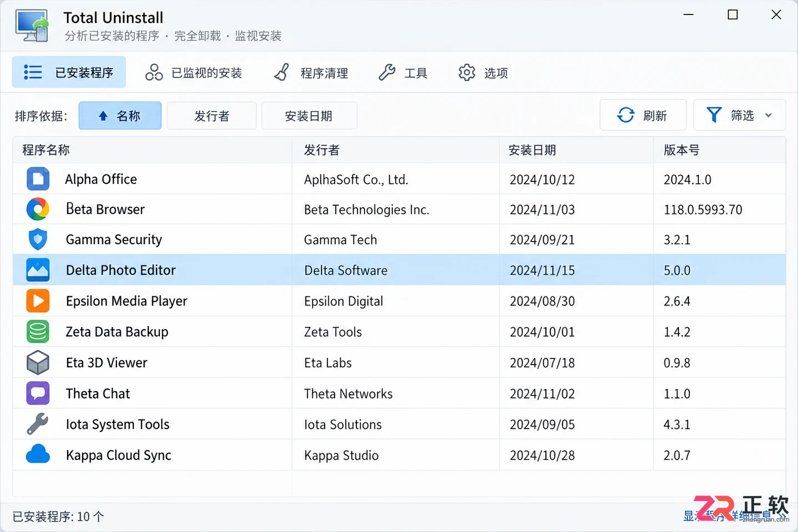Click the 安装日期 column header
The height and width of the screenshot is (532, 798).
(576, 150)
